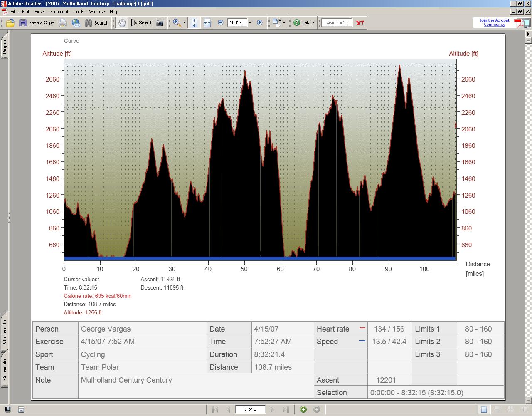Click the Fit Width icon

[207, 23]
